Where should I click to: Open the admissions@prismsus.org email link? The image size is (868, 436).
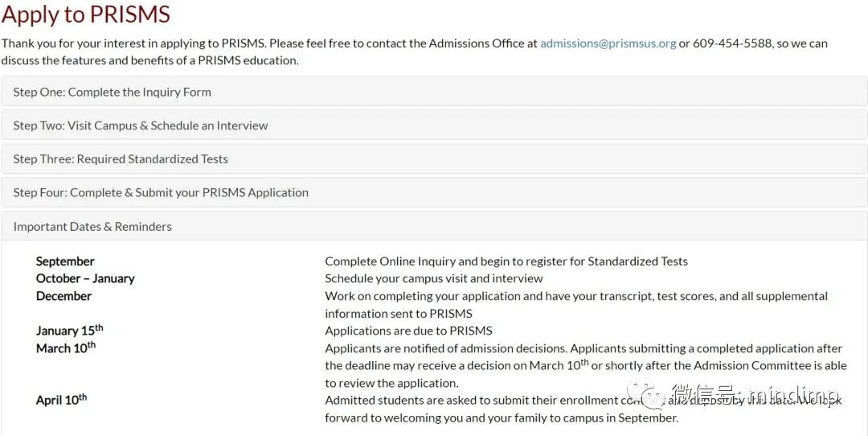click(608, 43)
